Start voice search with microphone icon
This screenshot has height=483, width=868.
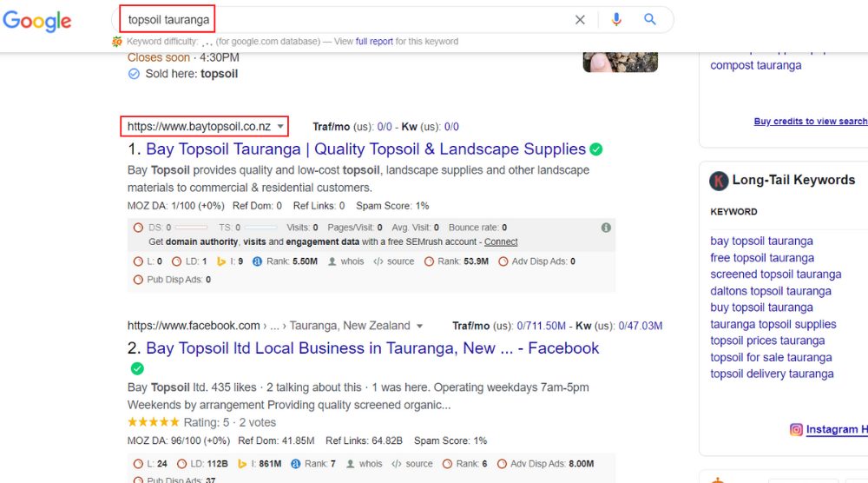[616, 19]
